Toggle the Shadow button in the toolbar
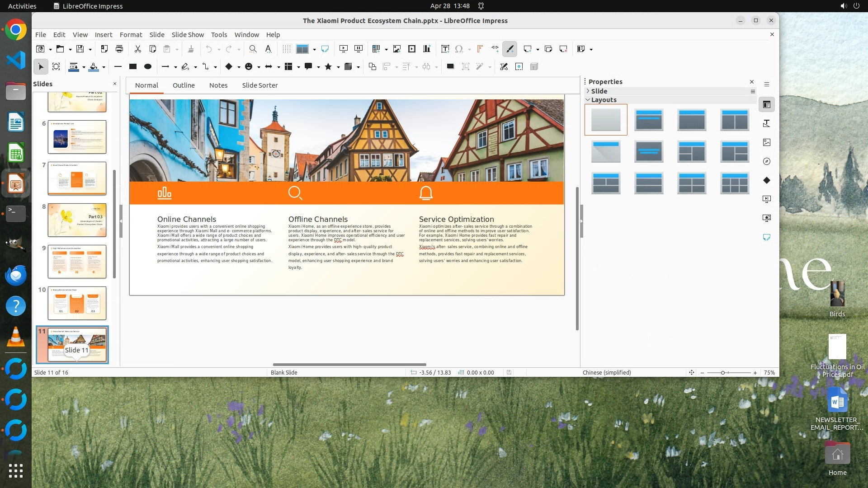Screen dimensions: 868x488 (450, 66)
